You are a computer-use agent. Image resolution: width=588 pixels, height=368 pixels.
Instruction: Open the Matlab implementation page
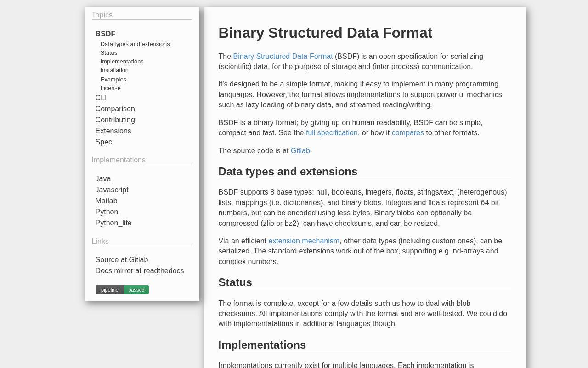(106, 201)
